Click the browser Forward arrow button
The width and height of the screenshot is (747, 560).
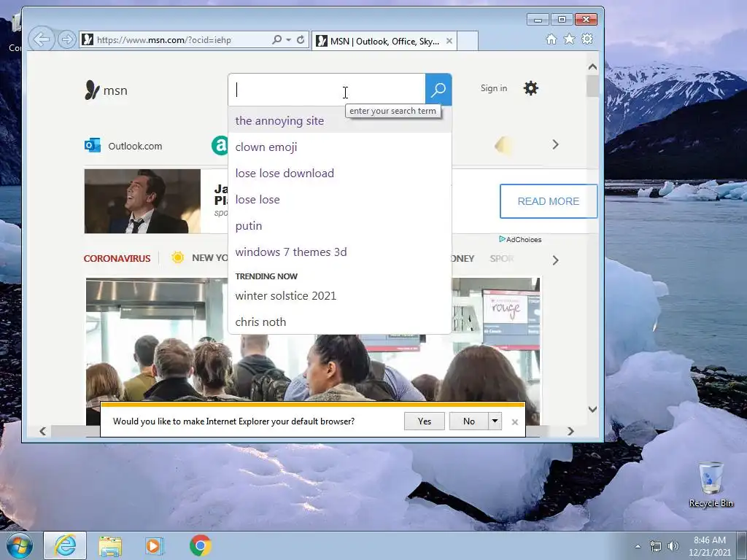click(66, 39)
